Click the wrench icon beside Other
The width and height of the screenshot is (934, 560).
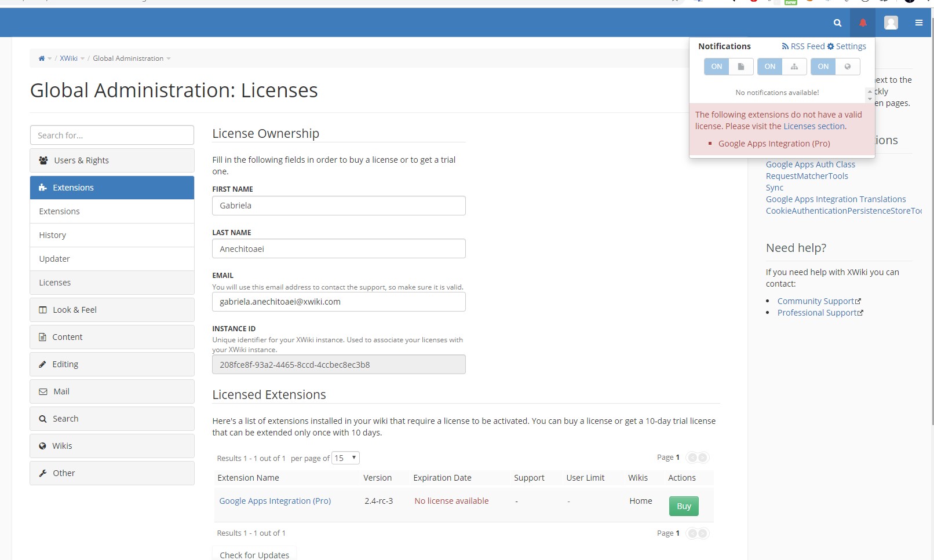click(42, 473)
